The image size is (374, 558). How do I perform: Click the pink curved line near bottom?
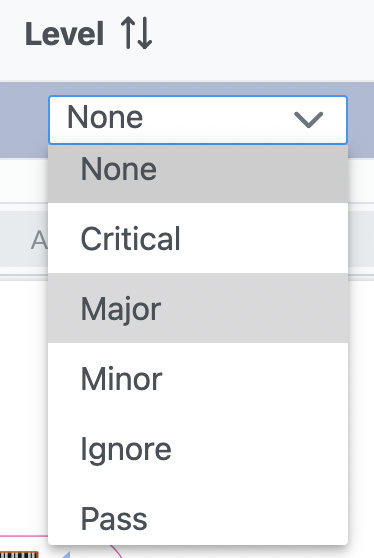click(x=116, y=551)
